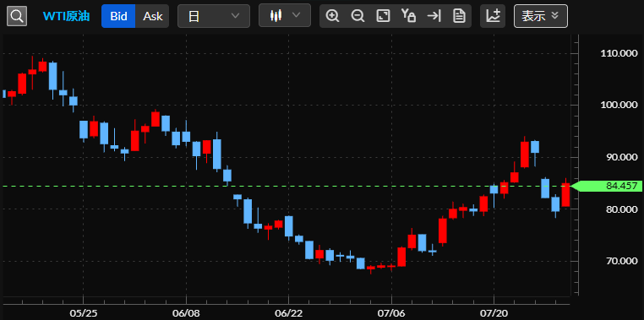Zoom out of the chart
This screenshot has width=644, height=320.
(357, 16)
